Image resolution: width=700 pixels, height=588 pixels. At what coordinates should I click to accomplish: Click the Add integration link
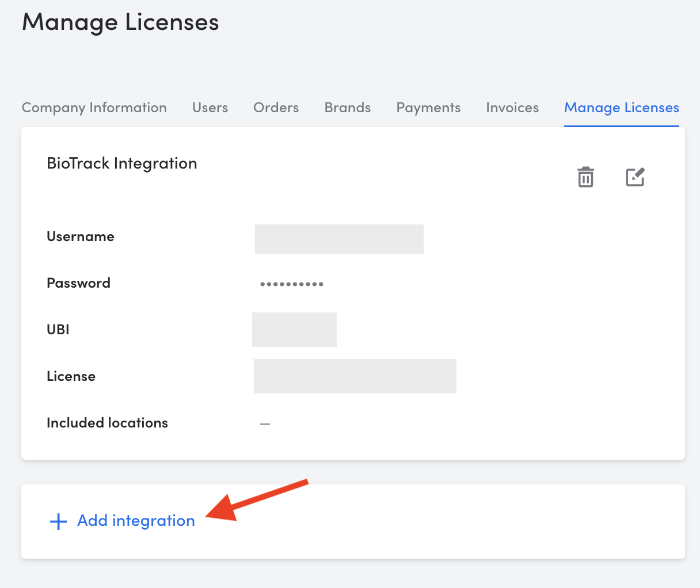(136, 521)
